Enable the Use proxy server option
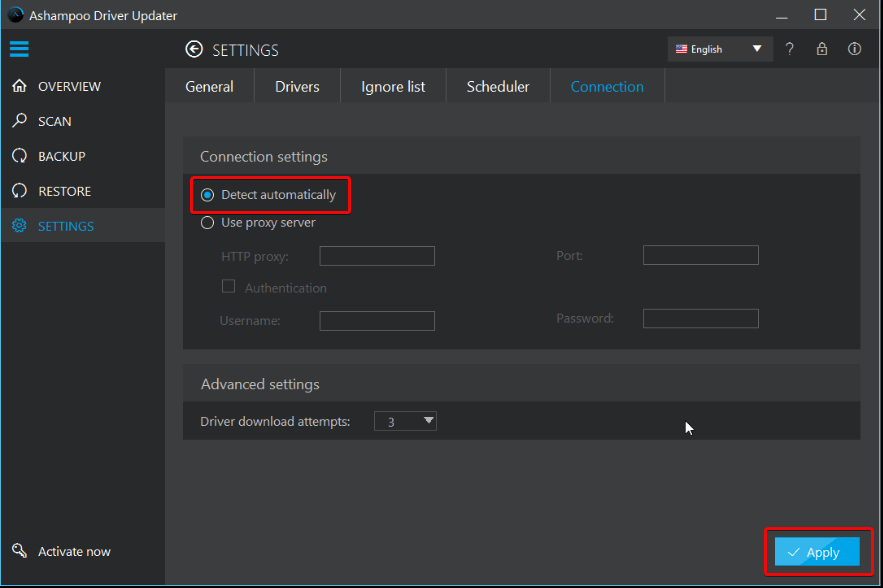The height and width of the screenshot is (588, 883). pyautogui.click(x=207, y=223)
